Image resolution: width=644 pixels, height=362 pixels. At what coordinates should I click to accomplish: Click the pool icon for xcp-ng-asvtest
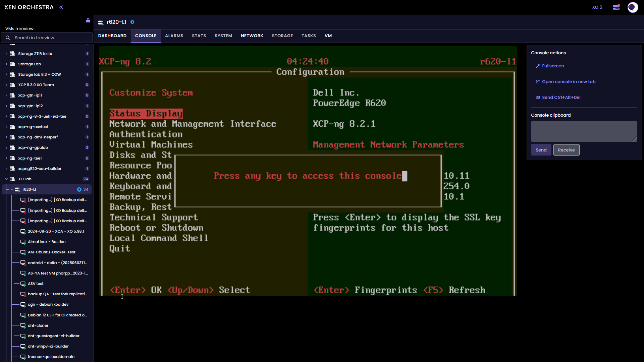point(12,127)
